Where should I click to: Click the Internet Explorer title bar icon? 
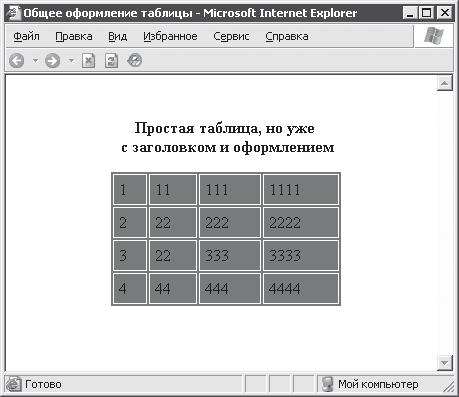[x=13, y=13]
